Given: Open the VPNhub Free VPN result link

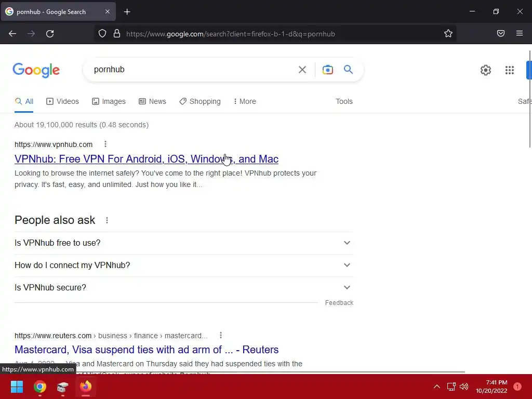Looking at the screenshot, I should 147,159.
